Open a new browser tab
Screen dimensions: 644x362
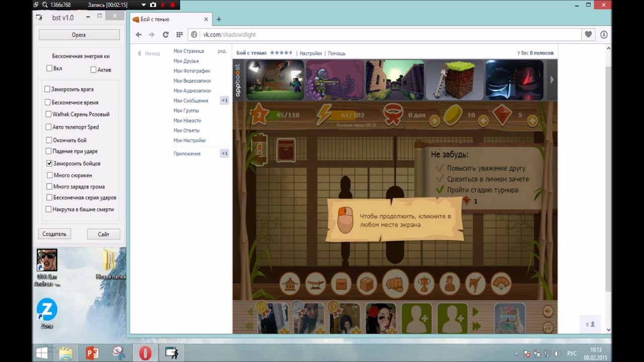click(218, 19)
